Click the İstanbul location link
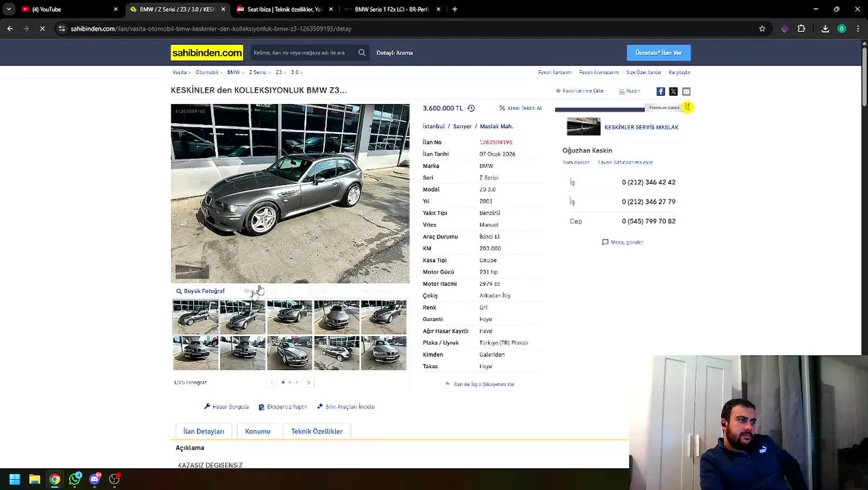 pyautogui.click(x=434, y=127)
